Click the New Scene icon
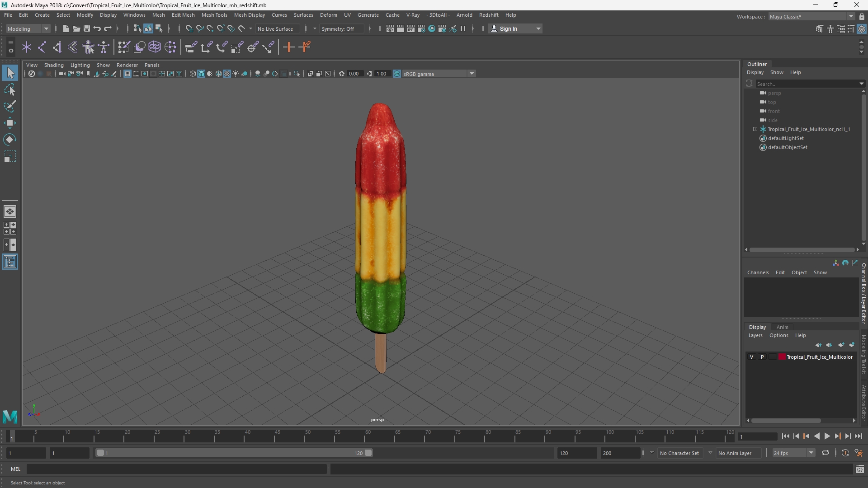 pyautogui.click(x=66, y=28)
